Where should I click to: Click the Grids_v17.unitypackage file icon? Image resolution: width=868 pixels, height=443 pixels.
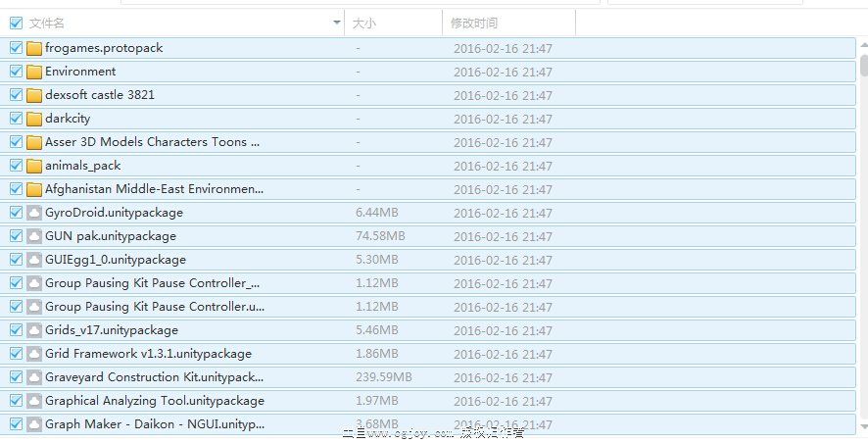pyautogui.click(x=33, y=330)
